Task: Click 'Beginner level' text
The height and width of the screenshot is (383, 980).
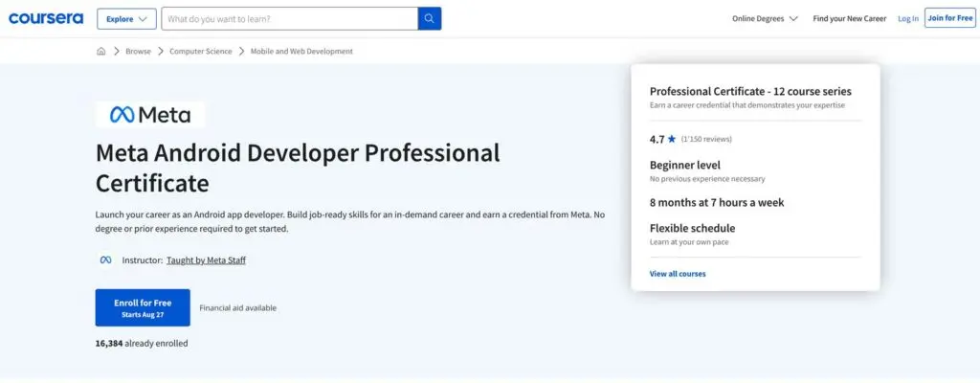Action: pos(685,166)
